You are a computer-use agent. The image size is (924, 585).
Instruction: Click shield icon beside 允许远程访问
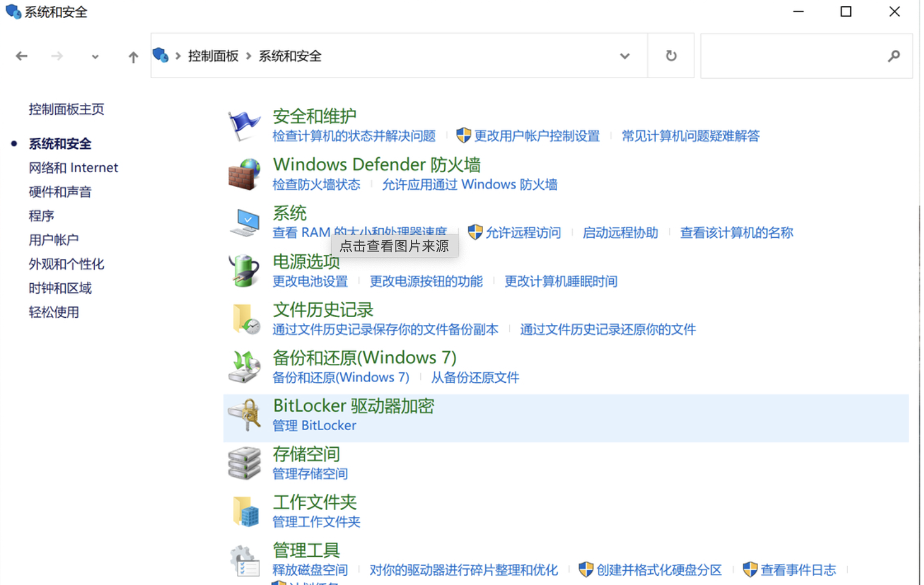[475, 232]
